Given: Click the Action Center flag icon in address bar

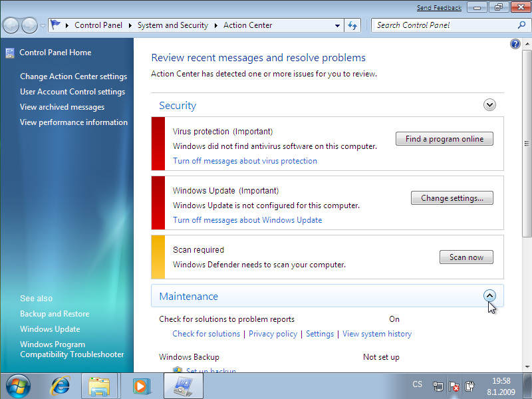Looking at the screenshot, I should coord(55,25).
